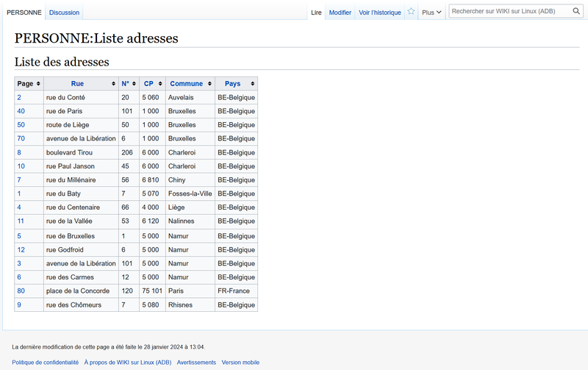Expand the Plus dropdown menu
588x370 pixels.
tap(431, 13)
